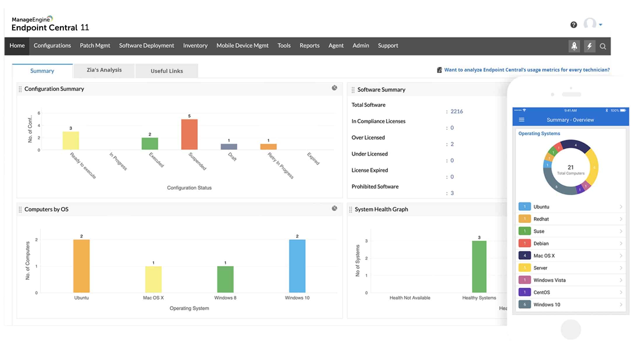The height and width of the screenshot is (358, 644).
Task: Click the Windows 10 bar in OS chart
Action: coord(297,266)
